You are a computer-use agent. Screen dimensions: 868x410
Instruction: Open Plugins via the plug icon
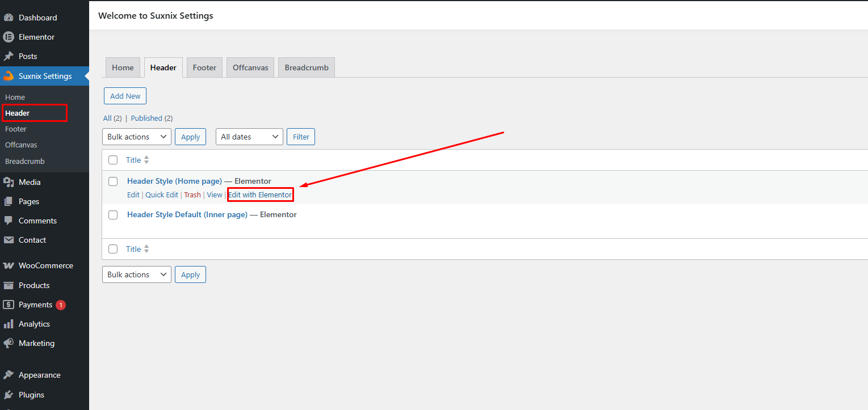click(9, 395)
